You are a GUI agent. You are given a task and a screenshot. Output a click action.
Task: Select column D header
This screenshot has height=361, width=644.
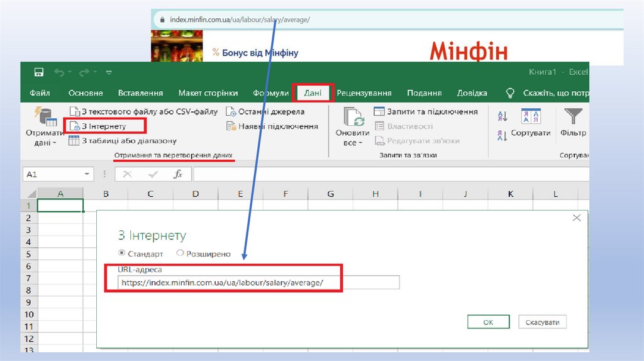tap(196, 194)
